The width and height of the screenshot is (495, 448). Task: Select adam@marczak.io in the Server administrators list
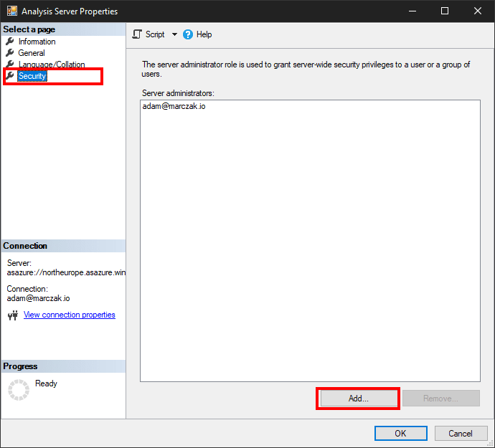click(174, 107)
